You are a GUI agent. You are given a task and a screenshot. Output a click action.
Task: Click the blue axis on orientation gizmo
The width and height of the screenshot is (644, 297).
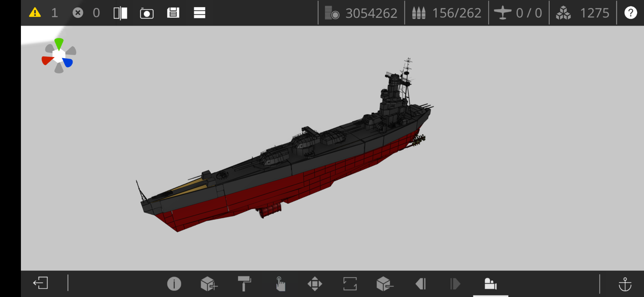(x=68, y=62)
